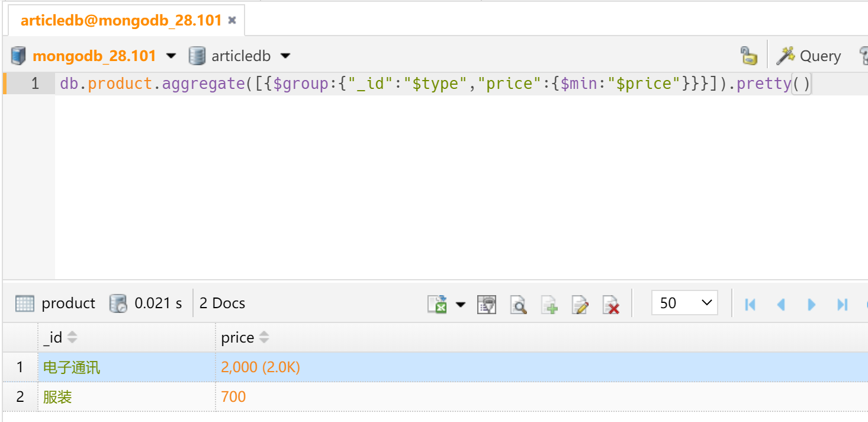868x422 pixels.
Task: Open the articledb database dropdown
Action: click(285, 56)
